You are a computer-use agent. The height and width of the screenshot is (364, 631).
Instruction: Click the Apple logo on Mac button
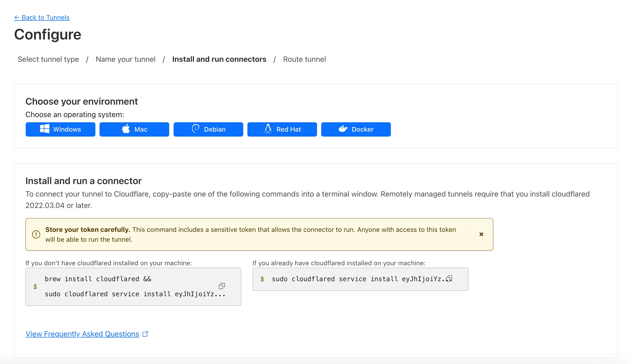pos(126,129)
